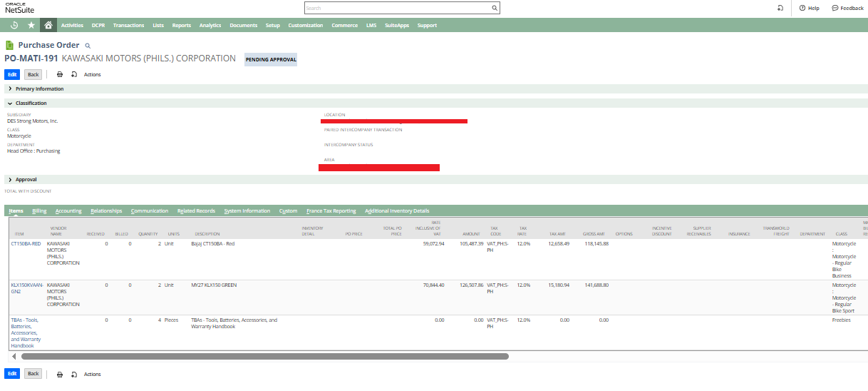Click the bottom refresh icon beside Actions

pyautogui.click(x=74, y=374)
